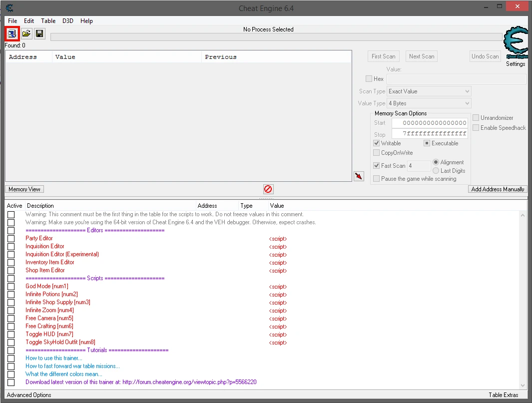Click the red no-entry clear list icon
This screenshot has height=403, width=532.
point(268,189)
